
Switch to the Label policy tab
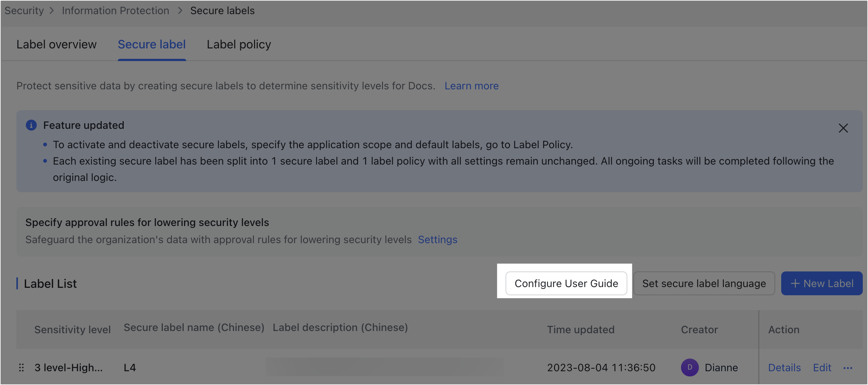pyautogui.click(x=238, y=44)
